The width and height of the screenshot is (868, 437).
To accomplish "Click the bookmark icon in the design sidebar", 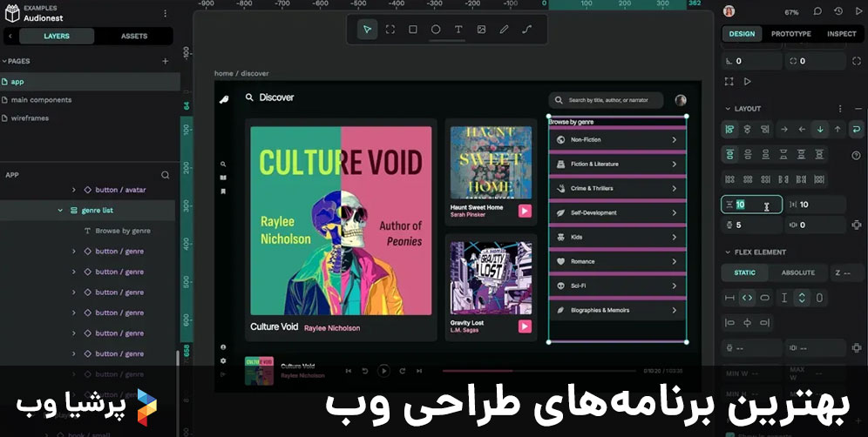I will [223, 192].
